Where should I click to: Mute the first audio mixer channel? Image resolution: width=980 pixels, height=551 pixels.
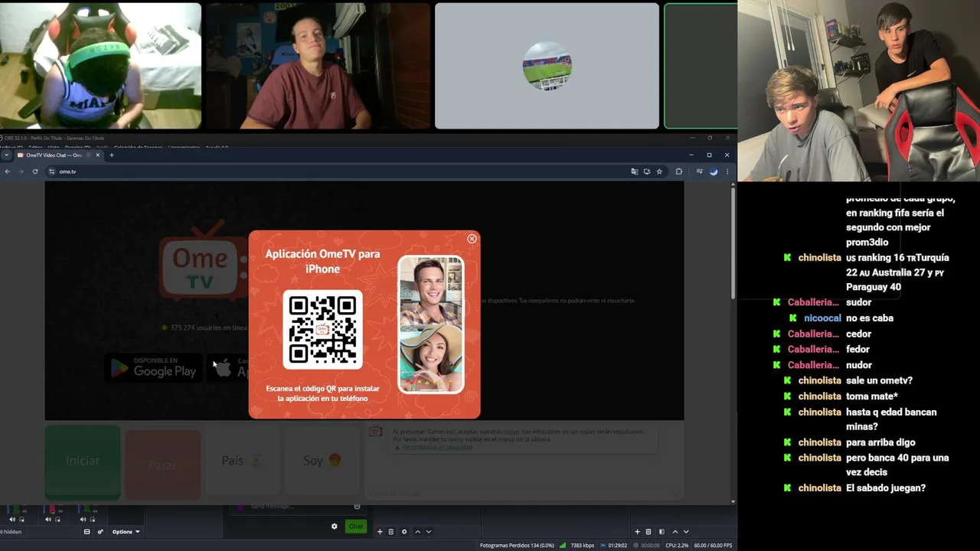12,520
